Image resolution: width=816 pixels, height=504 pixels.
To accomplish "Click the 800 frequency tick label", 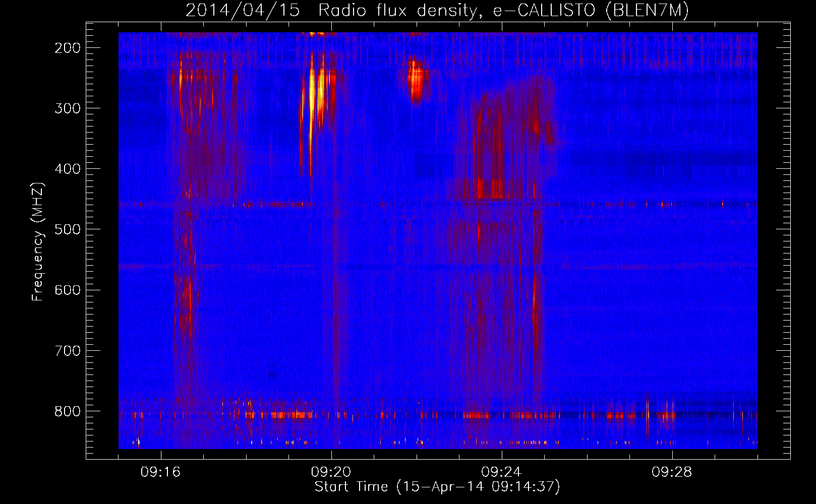I will click(68, 411).
